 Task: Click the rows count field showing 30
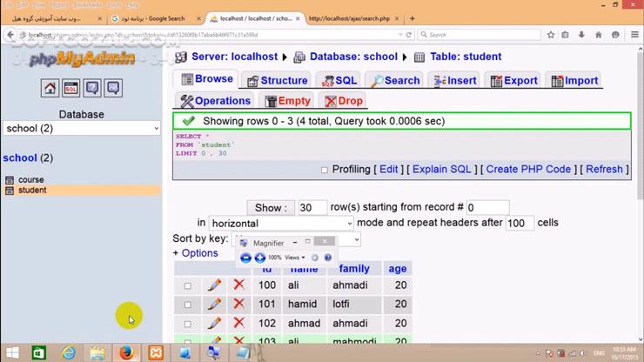pyautogui.click(x=312, y=207)
